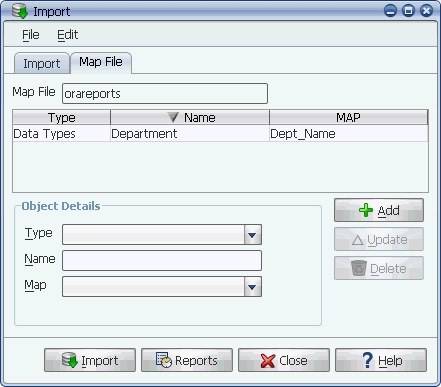Image resolution: width=441 pixels, height=387 pixels.
Task: Maximize the Import window
Action: coord(408,11)
